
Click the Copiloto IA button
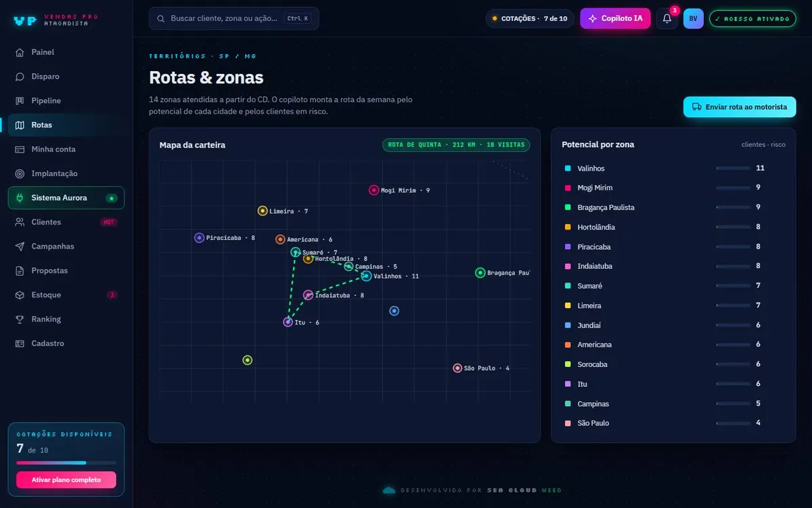pyautogui.click(x=615, y=19)
